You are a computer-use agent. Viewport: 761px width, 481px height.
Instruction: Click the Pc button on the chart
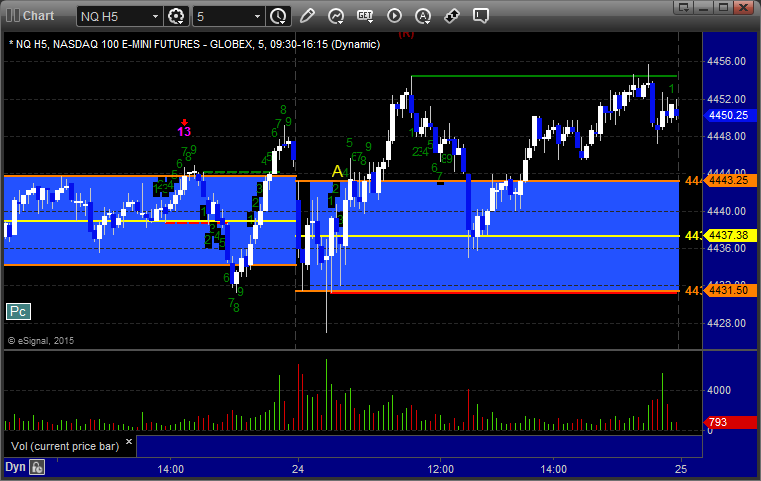click(18, 312)
